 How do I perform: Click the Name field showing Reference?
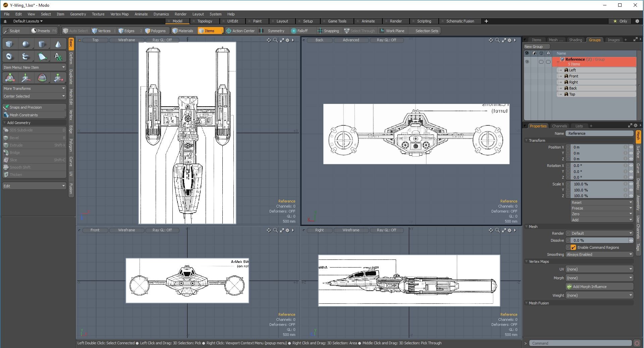point(599,133)
